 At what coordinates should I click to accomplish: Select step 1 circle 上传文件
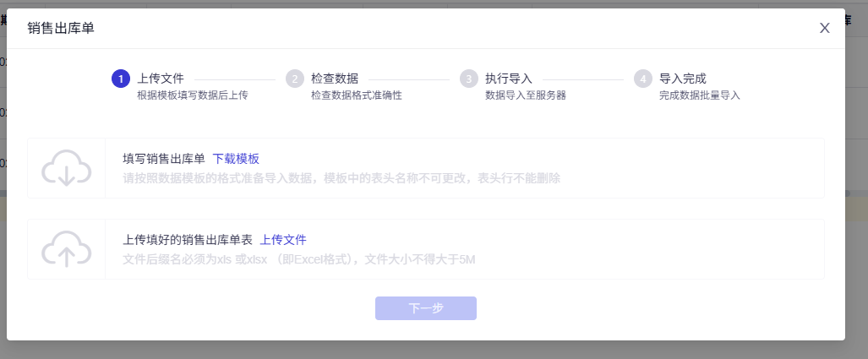click(x=121, y=79)
